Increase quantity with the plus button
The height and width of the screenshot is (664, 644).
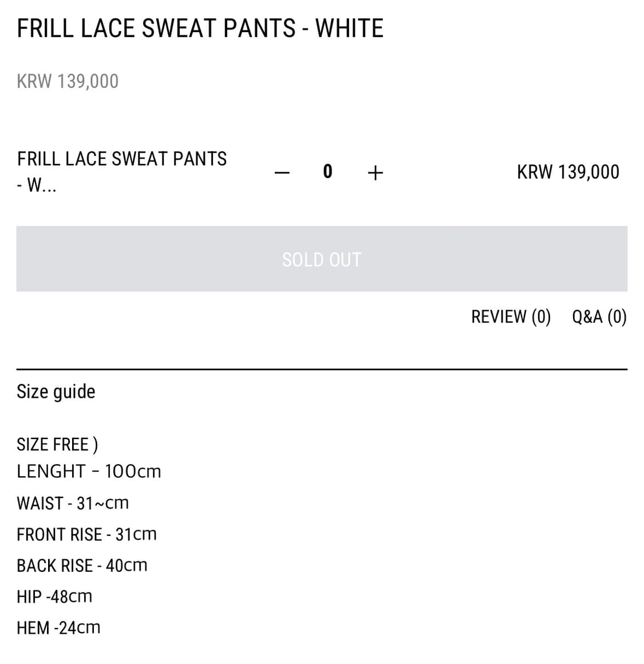375,172
